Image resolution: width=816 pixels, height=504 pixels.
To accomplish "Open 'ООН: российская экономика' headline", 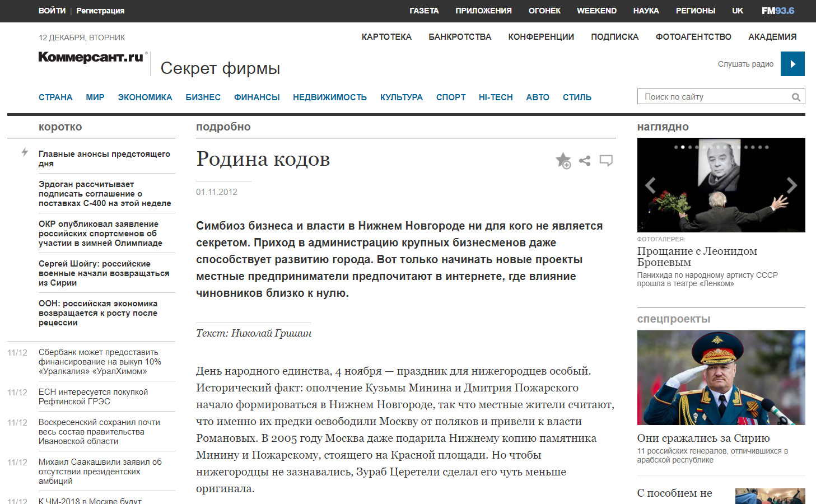I will [98, 313].
